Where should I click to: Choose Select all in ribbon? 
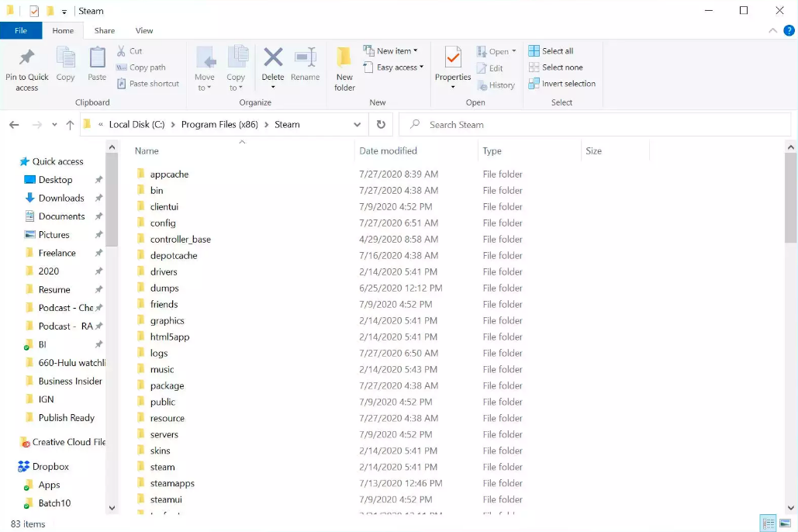coord(551,51)
